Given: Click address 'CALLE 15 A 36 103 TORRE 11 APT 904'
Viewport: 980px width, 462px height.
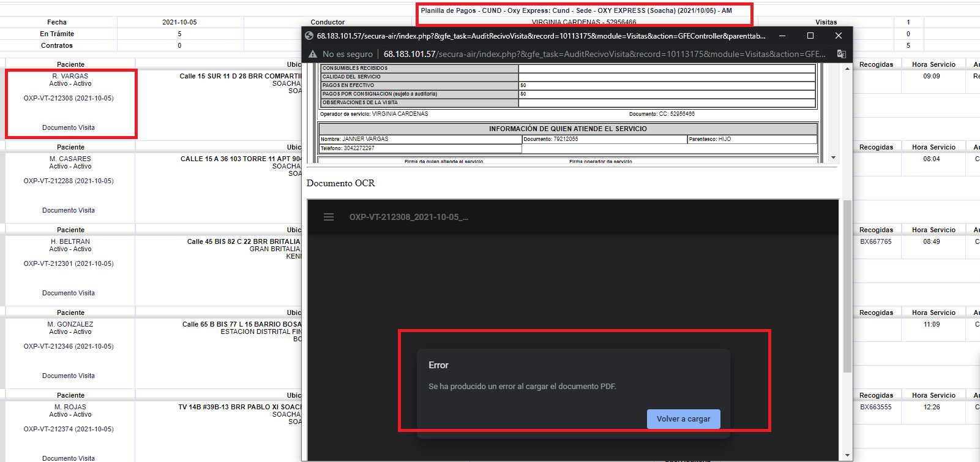Looking at the screenshot, I should pos(241,159).
